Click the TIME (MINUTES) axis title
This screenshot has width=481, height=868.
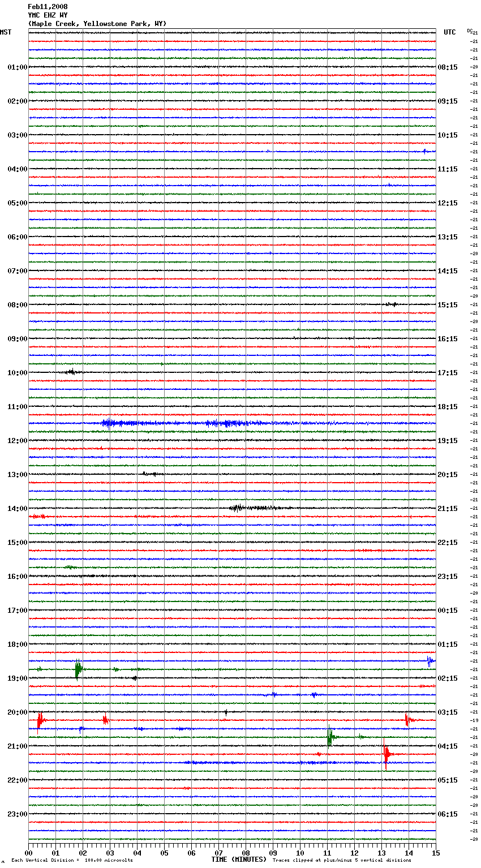[239, 860]
